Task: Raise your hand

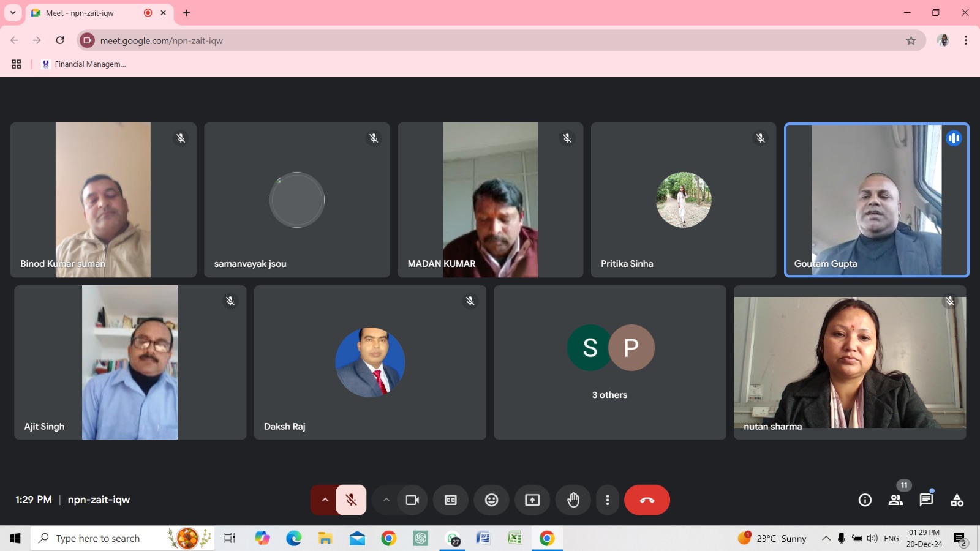Action: click(573, 500)
